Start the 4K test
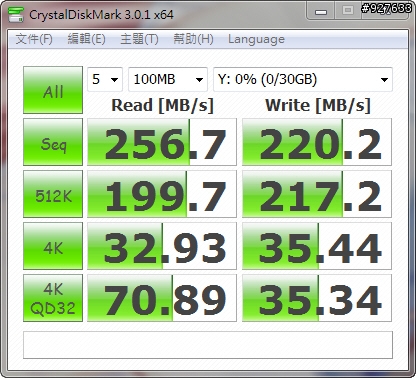Screen dimensions: 416x378 tap(53, 246)
